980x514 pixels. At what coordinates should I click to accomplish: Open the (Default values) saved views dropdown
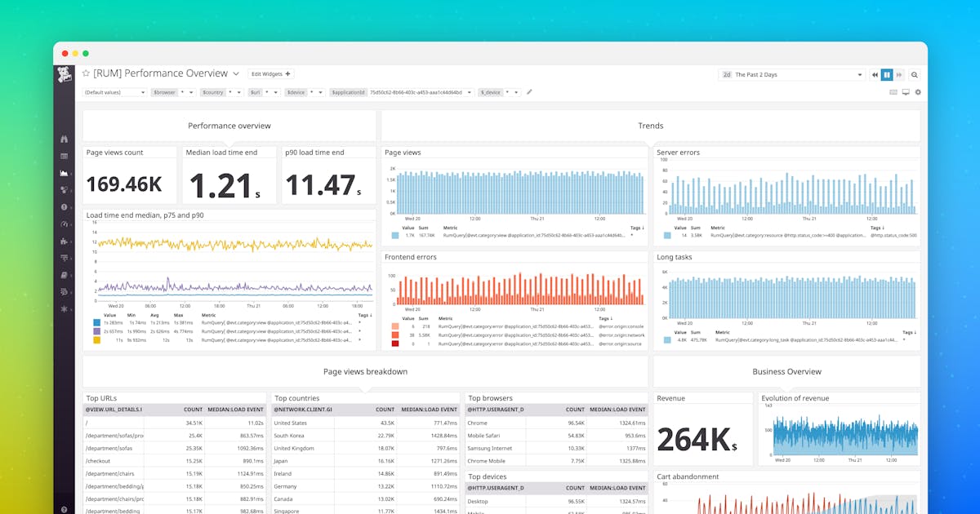click(x=114, y=92)
